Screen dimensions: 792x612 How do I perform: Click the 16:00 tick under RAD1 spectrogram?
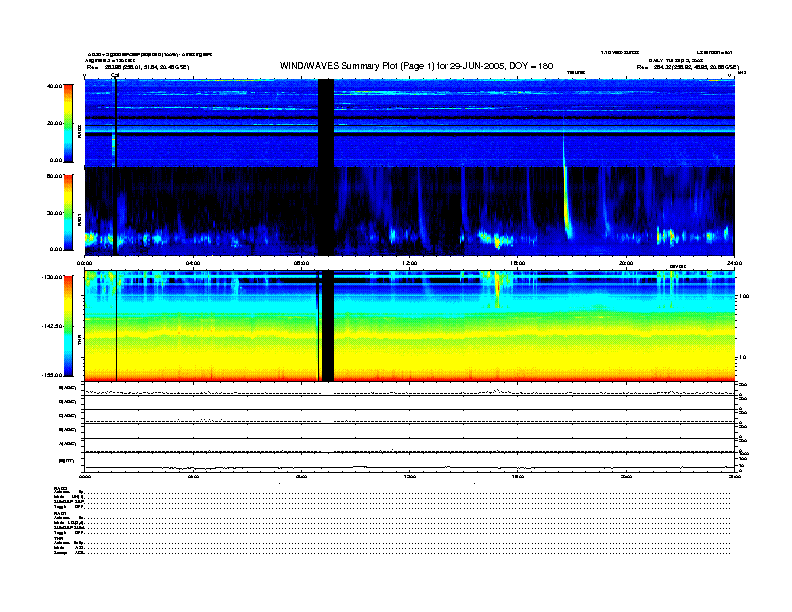pos(517,263)
